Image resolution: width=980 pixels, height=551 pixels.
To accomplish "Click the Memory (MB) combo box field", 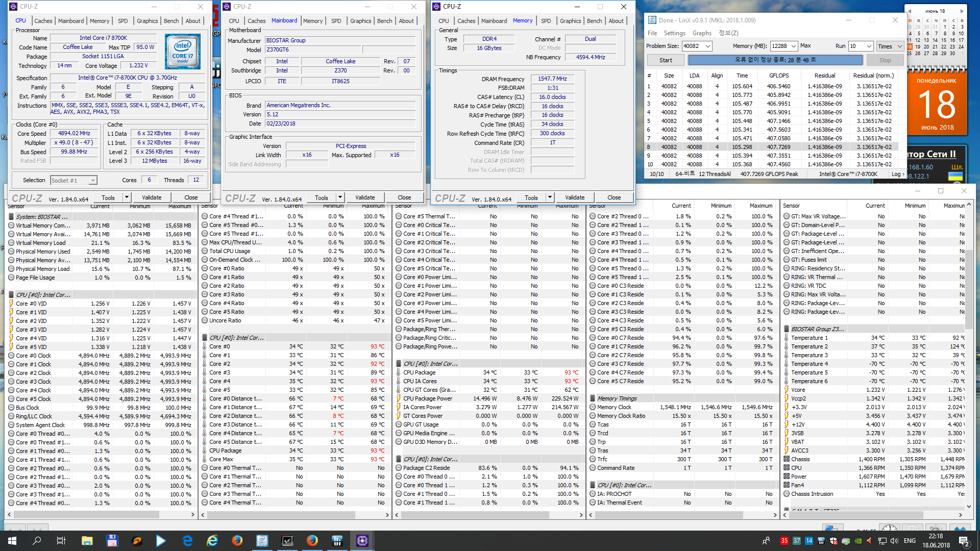I will (780, 46).
